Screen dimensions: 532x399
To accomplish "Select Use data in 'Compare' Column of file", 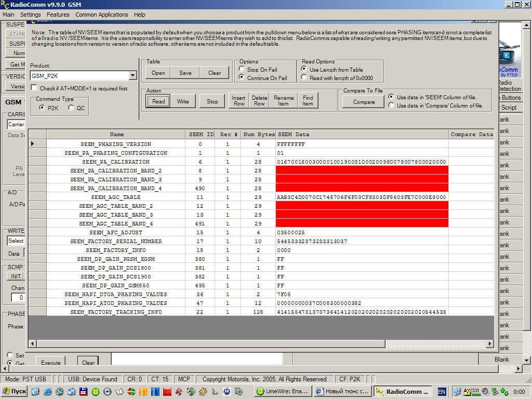I will click(x=391, y=105).
